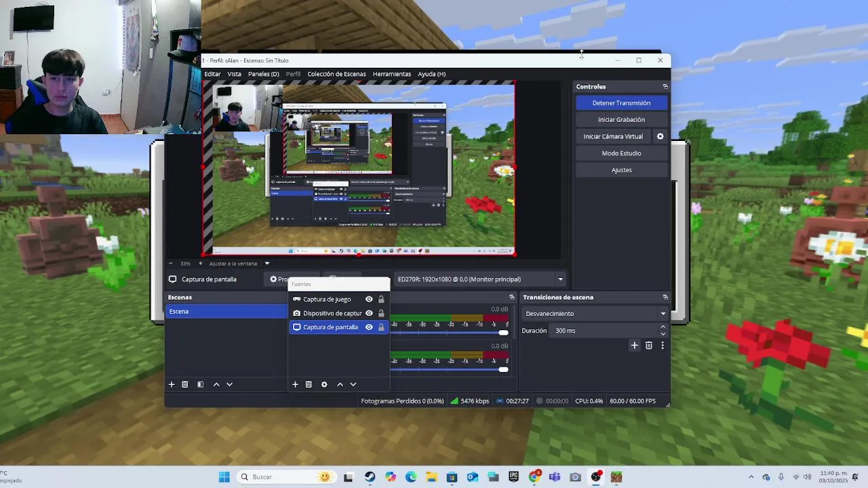
Task: Add a new scene with plus icon
Action: click(172, 384)
